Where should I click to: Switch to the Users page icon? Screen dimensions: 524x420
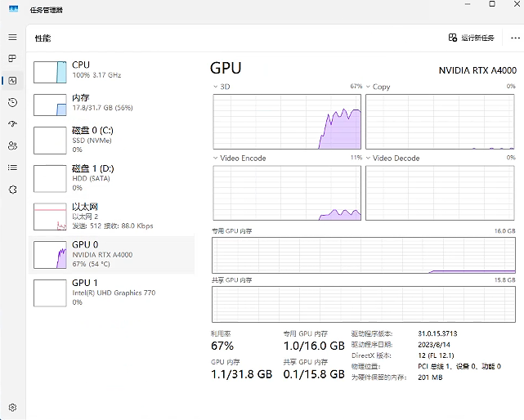tap(12, 145)
